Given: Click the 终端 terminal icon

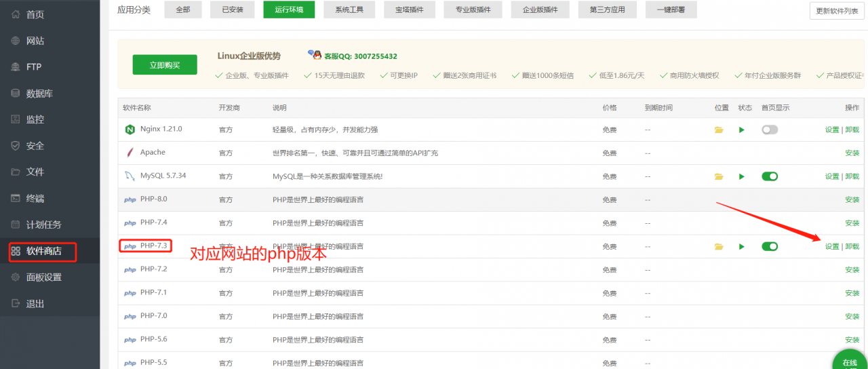Looking at the screenshot, I should 16,198.
